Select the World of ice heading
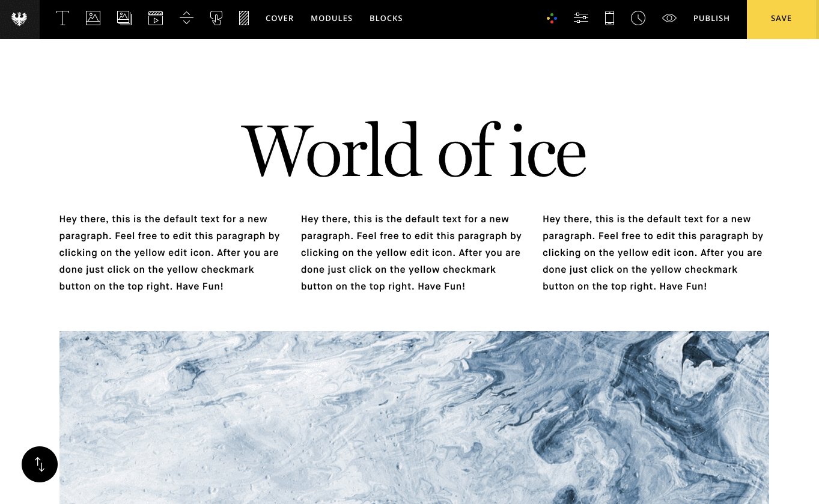819x504 pixels. point(413,150)
